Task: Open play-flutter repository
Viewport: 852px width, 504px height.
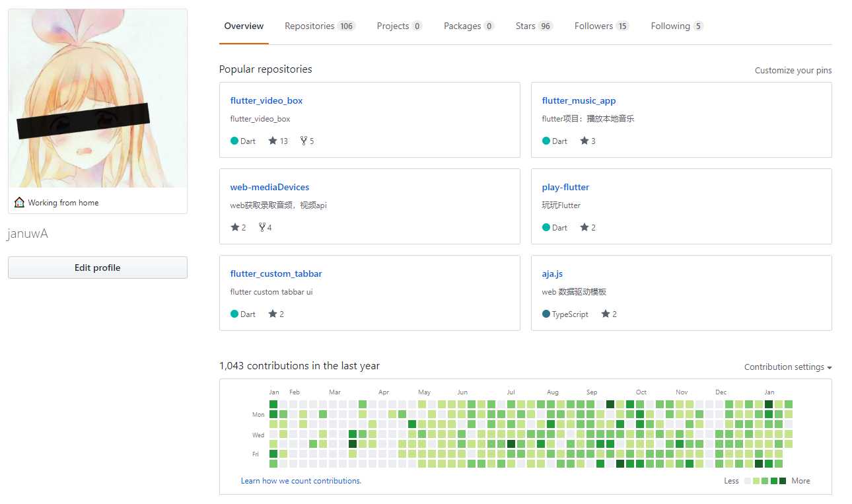Action: tap(565, 188)
